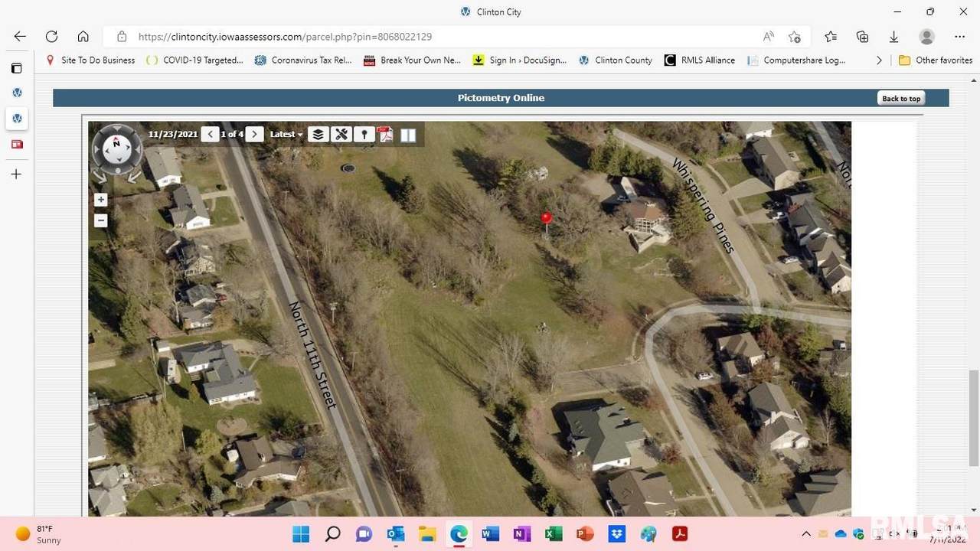Open the Clinton County bookmark
Image resolution: width=980 pixels, height=551 pixels.
click(x=616, y=60)
